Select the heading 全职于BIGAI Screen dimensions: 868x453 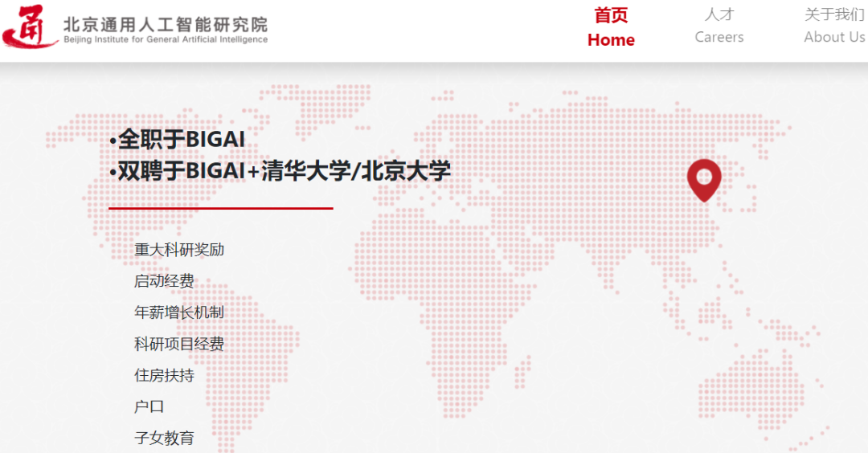tap(177, 140)
